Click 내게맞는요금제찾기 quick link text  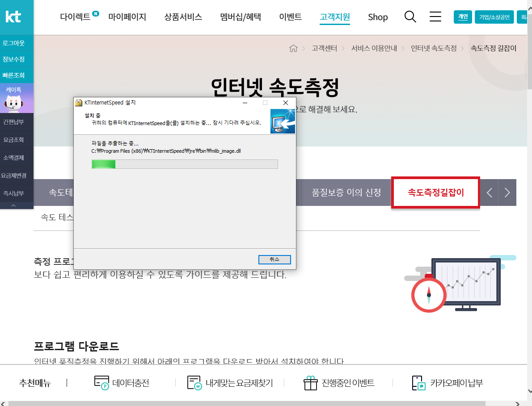[239, 383]
